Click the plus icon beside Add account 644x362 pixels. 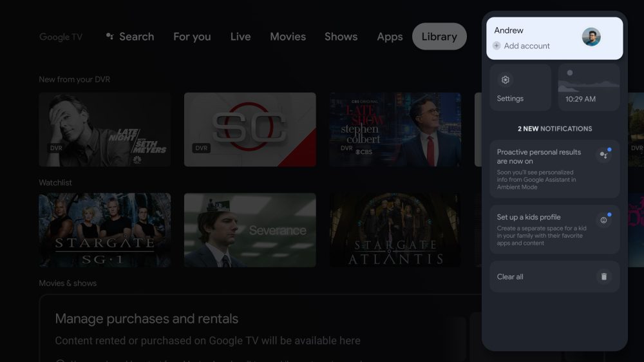497,46
